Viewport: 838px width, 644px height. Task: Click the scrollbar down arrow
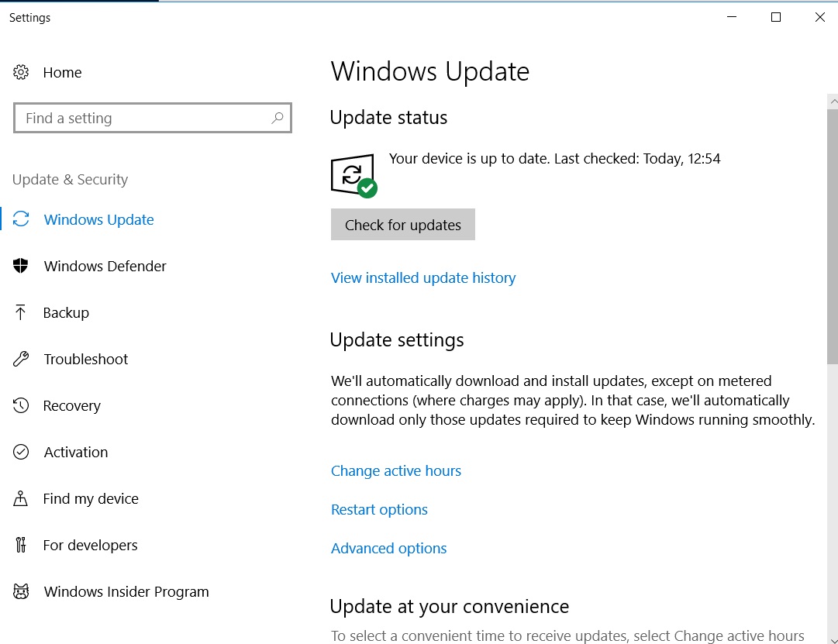pyautogui.click(x=833, y=639)
